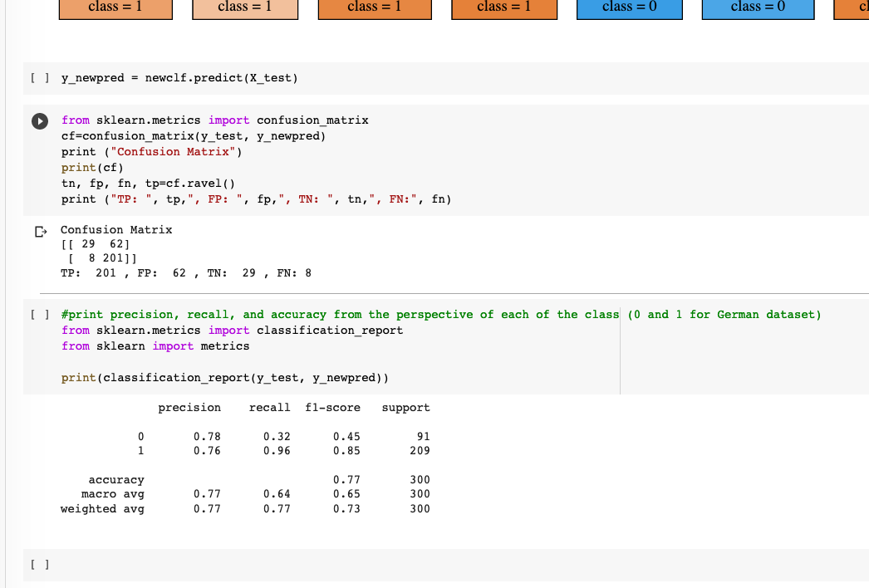Select the blue class = 0 node
This screenshot has width=869, height=588.
[629, 9]
